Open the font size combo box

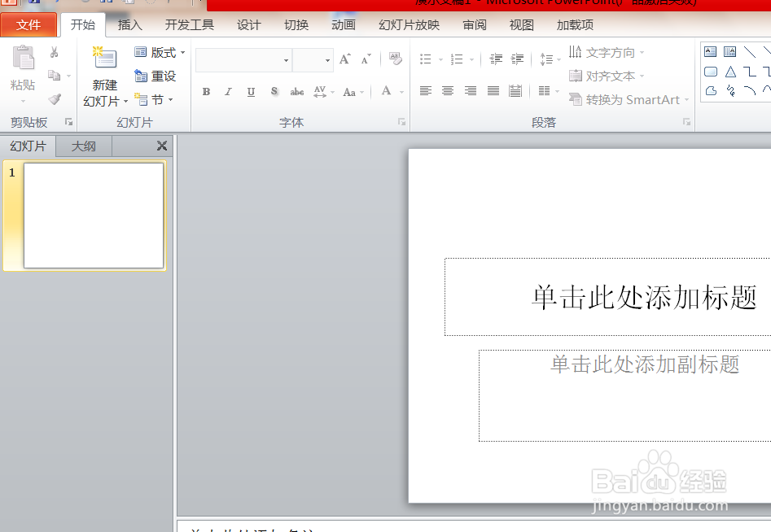[x=313, y=60]
